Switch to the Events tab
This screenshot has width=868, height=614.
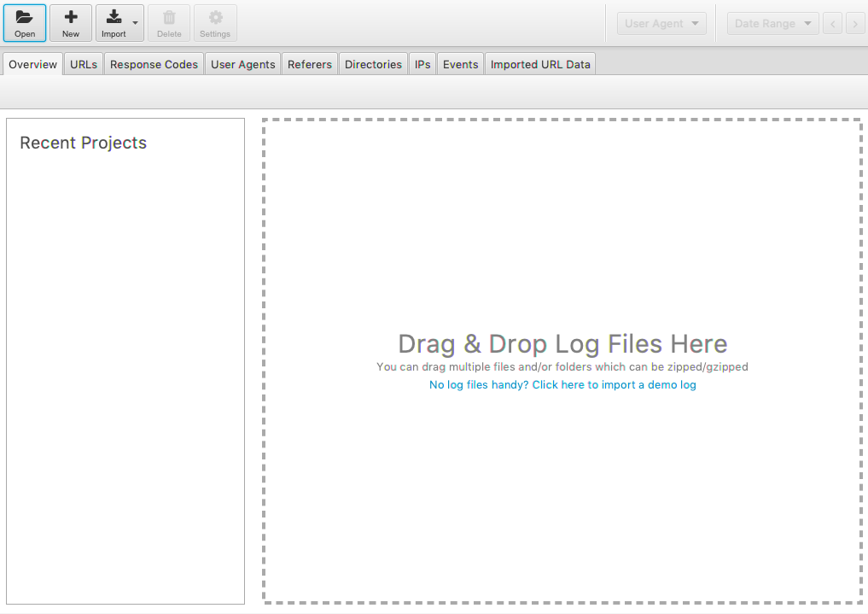(x=460, y=63)
